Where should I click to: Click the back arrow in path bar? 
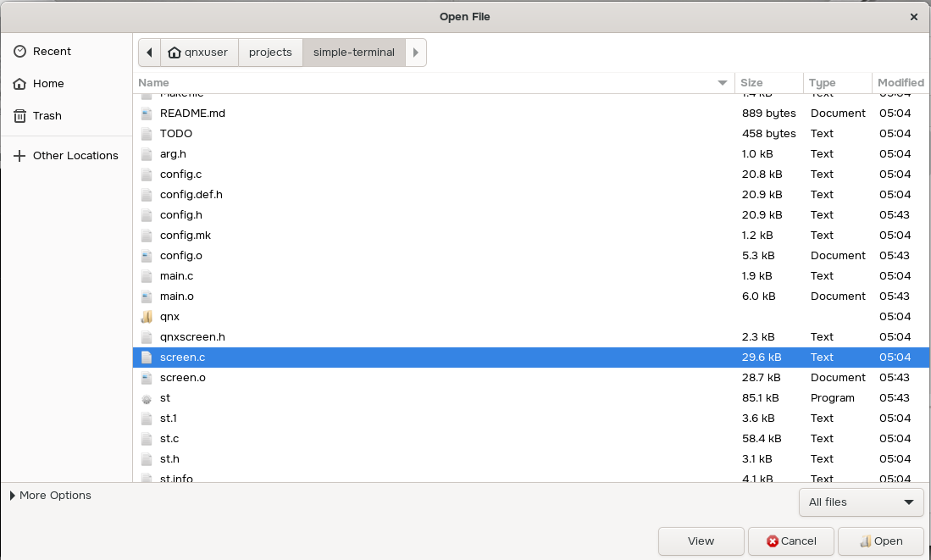(149, 53)
